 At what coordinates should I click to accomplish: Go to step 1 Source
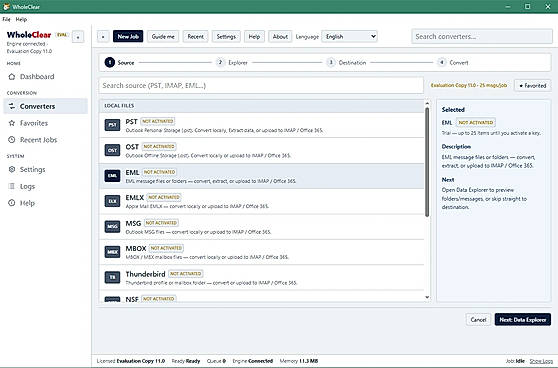click(x=119, y=62)
